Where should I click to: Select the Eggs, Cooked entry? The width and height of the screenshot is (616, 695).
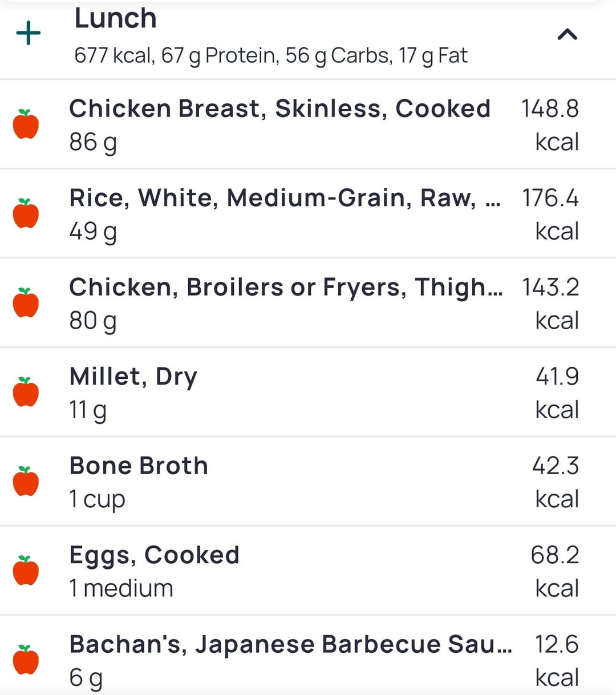pos(154,555)
